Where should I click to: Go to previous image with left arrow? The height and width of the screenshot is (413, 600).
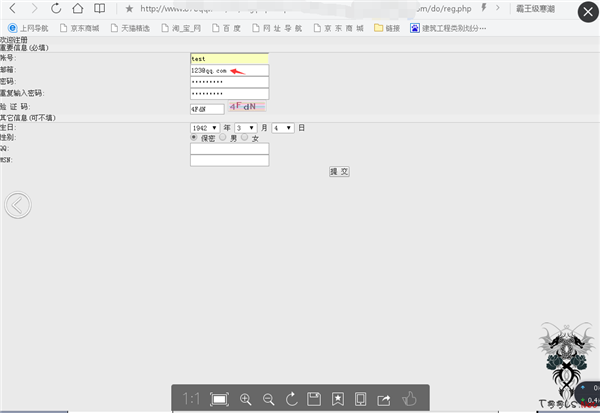[x=17, y=205]
